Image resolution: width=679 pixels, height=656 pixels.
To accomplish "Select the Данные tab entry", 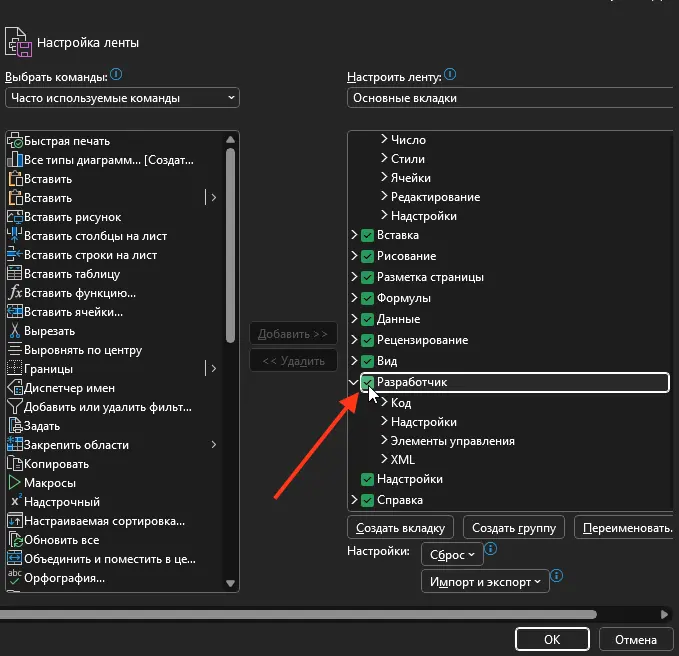I will (398, 319).
